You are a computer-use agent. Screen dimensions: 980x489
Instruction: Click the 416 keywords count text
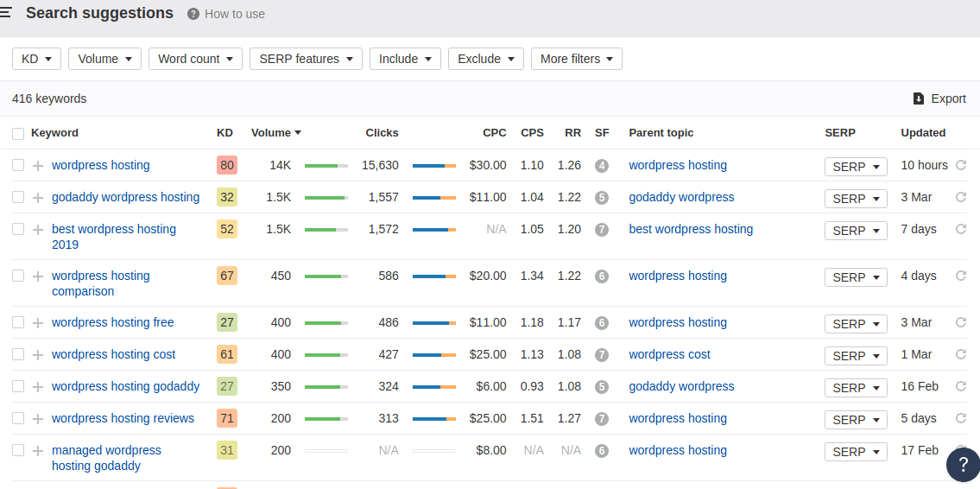(49, 98)
